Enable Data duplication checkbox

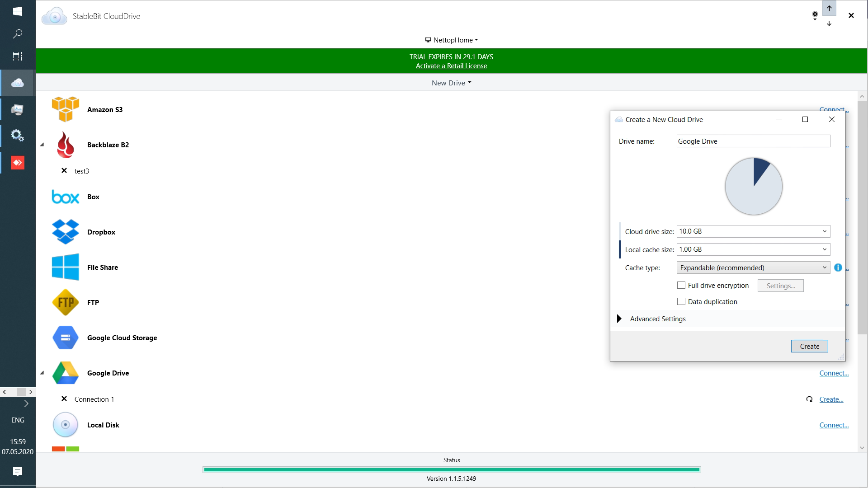click(x=681, y=301)
